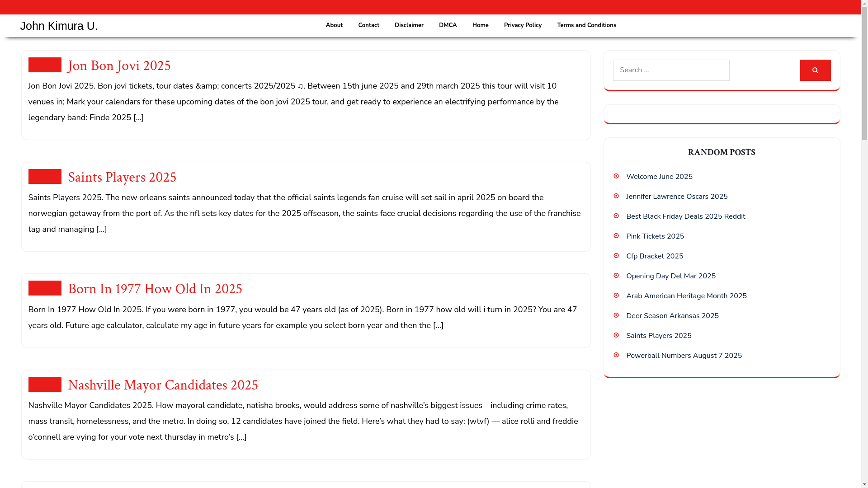
Task: Navigate to Home in the header
Action: click(481, 25)
